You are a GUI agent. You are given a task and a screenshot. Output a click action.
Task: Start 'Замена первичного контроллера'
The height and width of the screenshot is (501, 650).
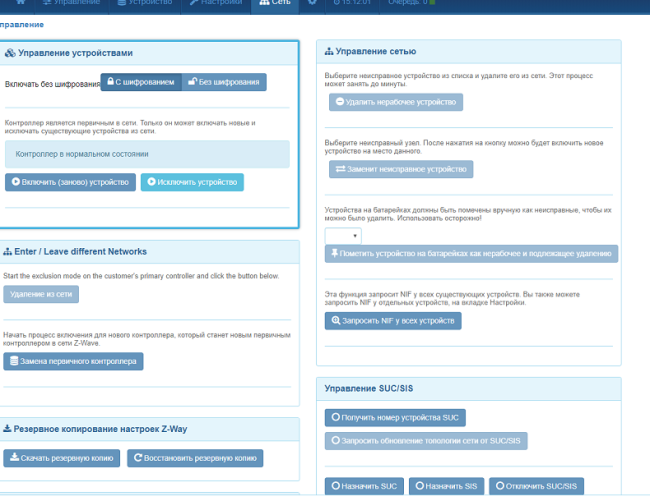73,361
